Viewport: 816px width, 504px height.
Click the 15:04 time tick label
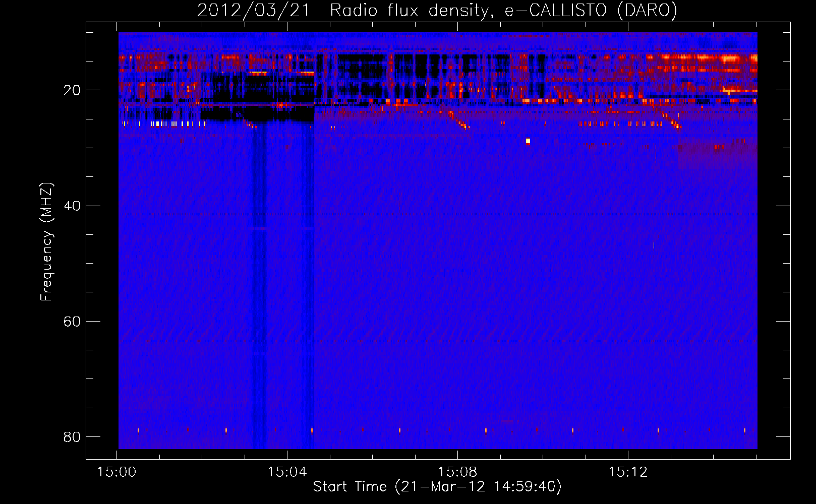pos(287,472)
